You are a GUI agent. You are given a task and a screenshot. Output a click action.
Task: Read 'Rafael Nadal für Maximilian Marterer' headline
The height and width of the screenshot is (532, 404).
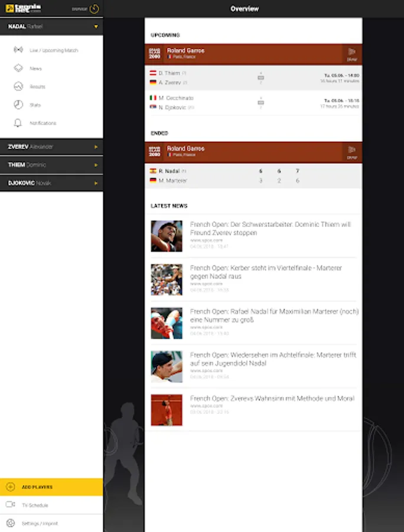[x=274, y=315]
